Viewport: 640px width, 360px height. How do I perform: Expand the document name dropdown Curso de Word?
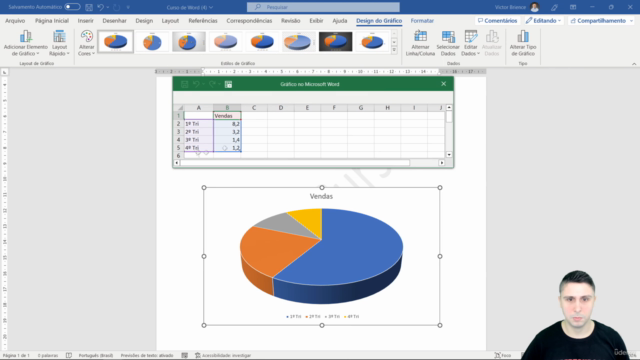(190, 7)
